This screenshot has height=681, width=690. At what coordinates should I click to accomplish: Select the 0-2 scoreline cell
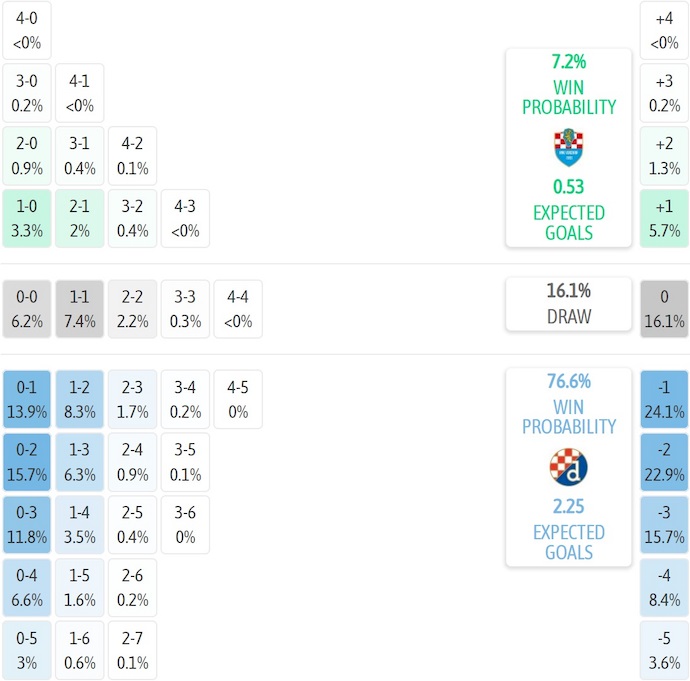pyautogui.click(x=27, y=462)
